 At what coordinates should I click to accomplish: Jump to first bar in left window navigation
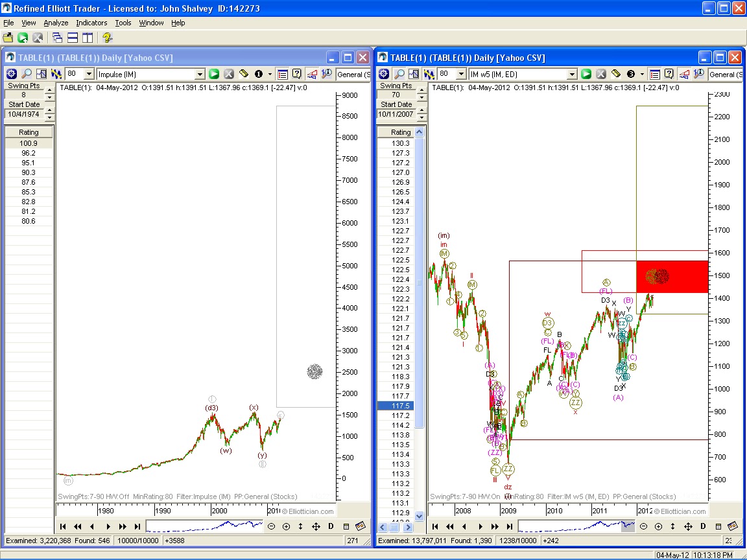point(62,526)
